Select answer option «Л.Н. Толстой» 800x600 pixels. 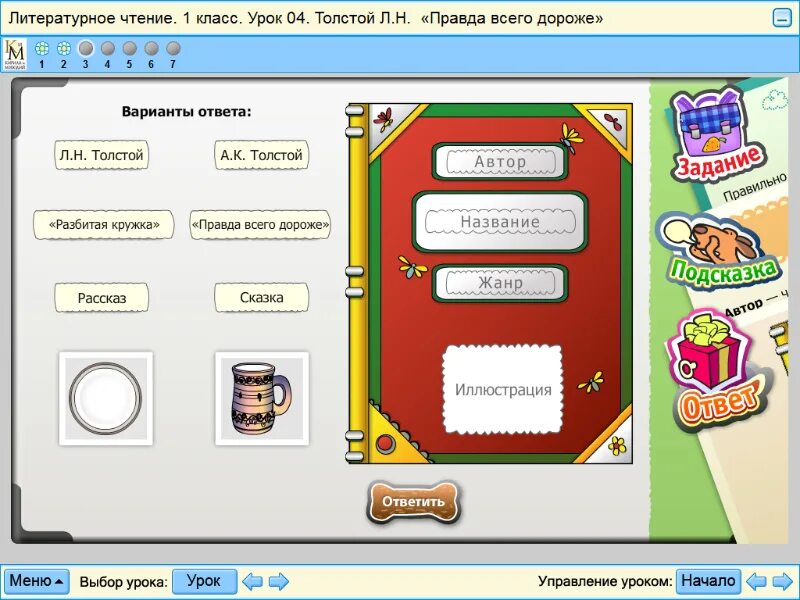click(x=102, y=156)
